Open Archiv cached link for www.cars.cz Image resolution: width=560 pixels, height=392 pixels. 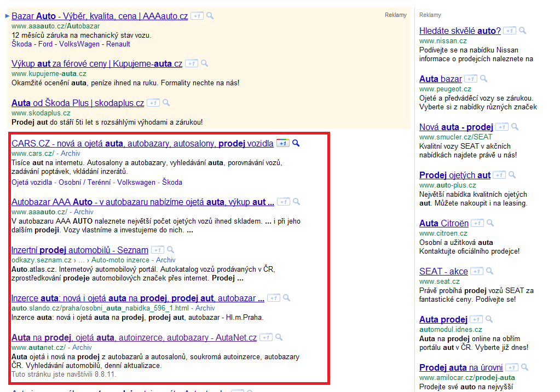coord(71,154)
